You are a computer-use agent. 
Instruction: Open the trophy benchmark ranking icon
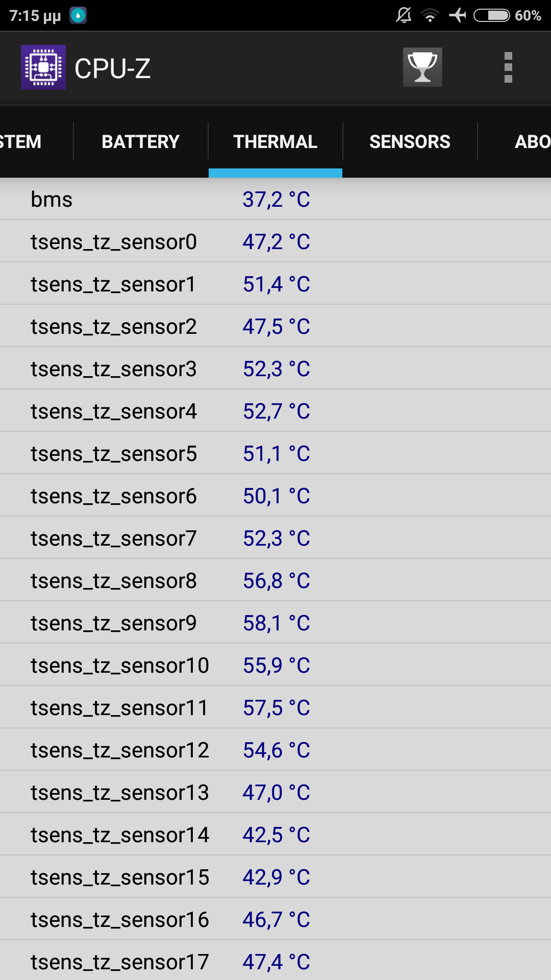(422, 67)
